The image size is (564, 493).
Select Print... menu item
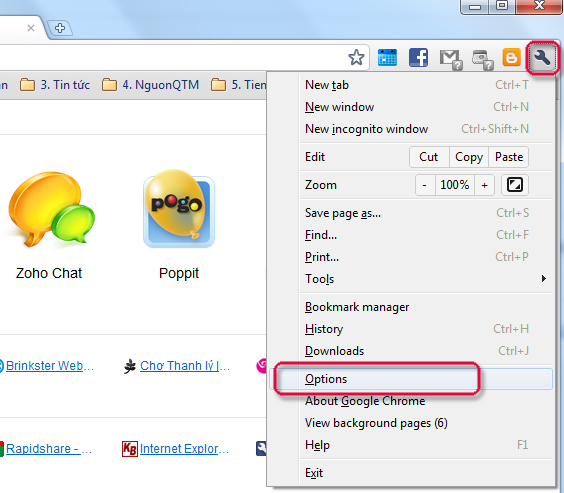[411, 257]
